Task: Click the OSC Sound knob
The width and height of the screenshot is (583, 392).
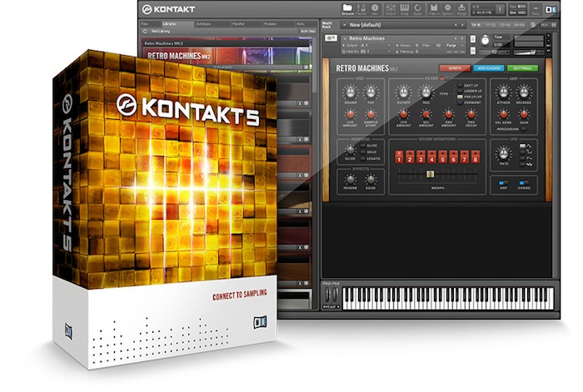Action: click(x=351, y=92)
